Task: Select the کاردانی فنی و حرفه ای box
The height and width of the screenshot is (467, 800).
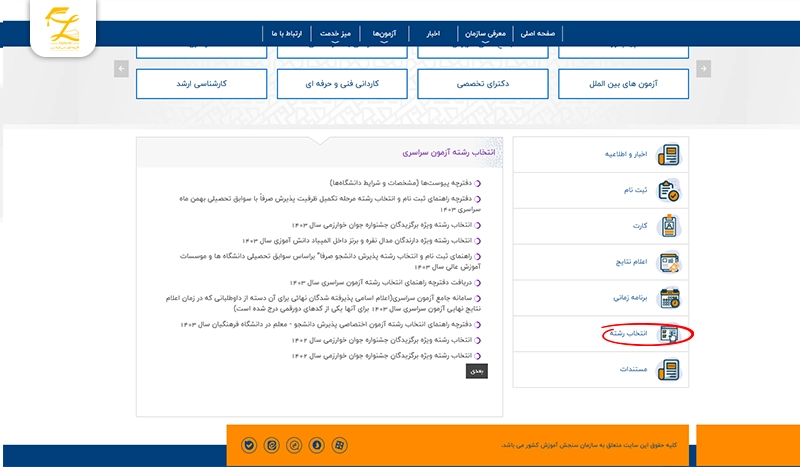Action: click(342, 84)
